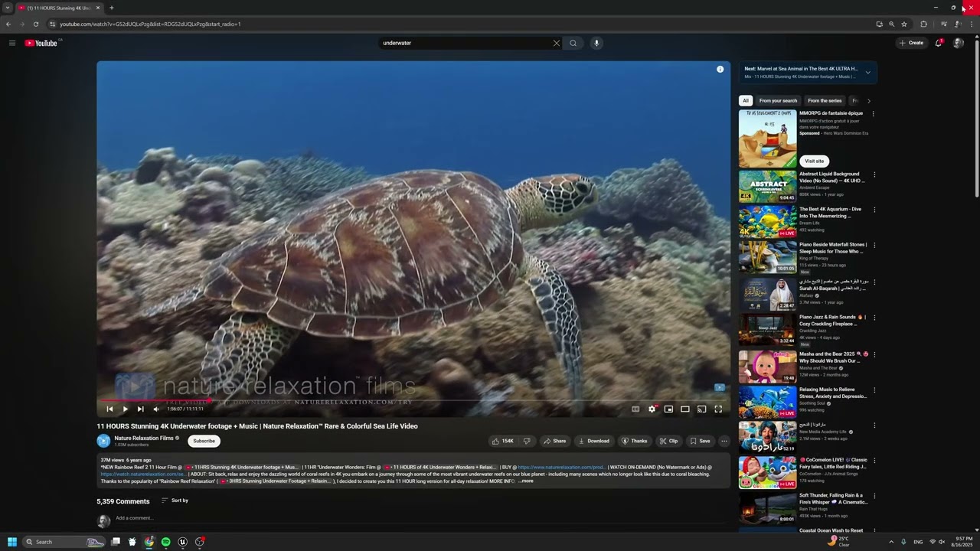The image size is (980, 551).
Task: Toggle theater mode view
Action: (x=685, y=409)
